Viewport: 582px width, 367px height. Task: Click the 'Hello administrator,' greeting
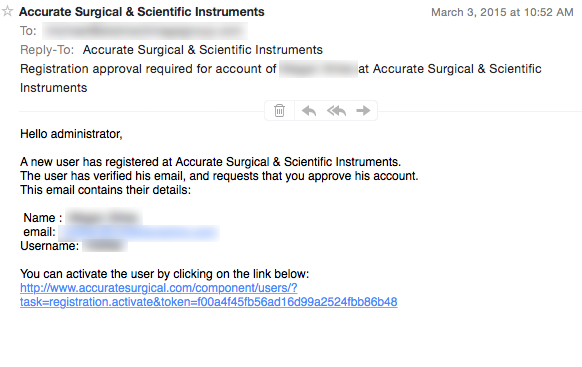[71, 134]
